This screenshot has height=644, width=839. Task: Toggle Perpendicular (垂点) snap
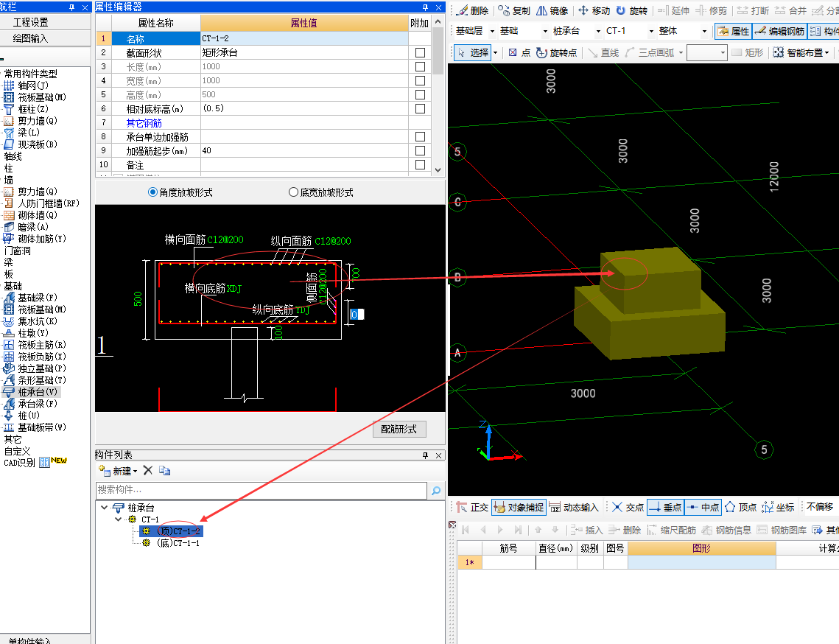(x=665, y=507)
